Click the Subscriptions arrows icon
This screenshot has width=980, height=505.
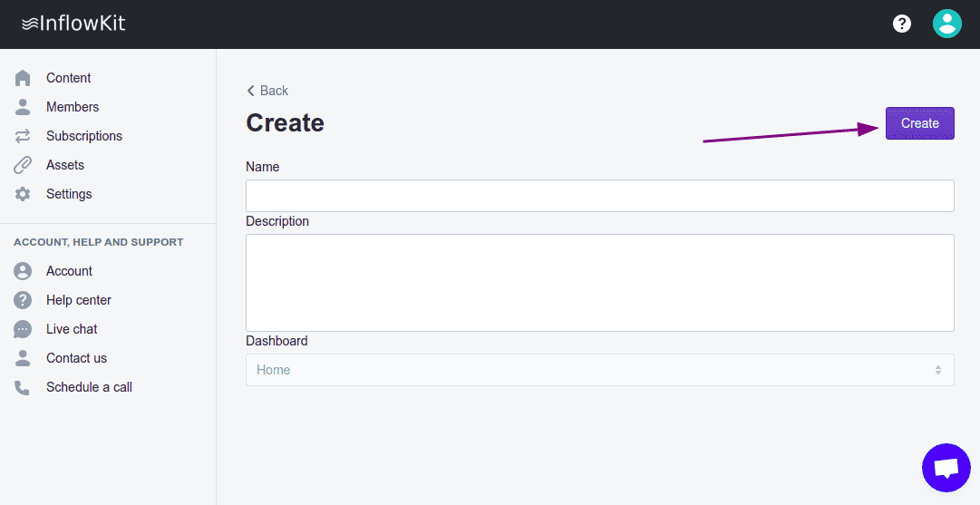click(23, 136)
